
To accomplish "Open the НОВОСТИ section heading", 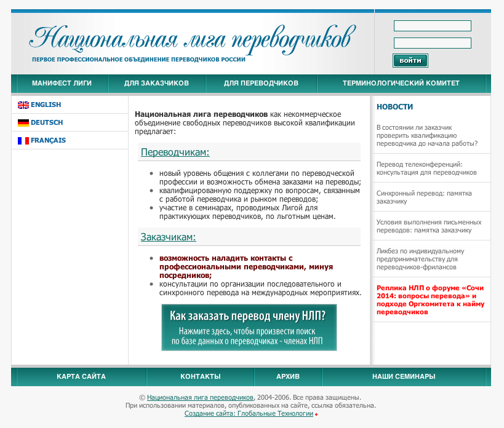I will tap(394, 107).
